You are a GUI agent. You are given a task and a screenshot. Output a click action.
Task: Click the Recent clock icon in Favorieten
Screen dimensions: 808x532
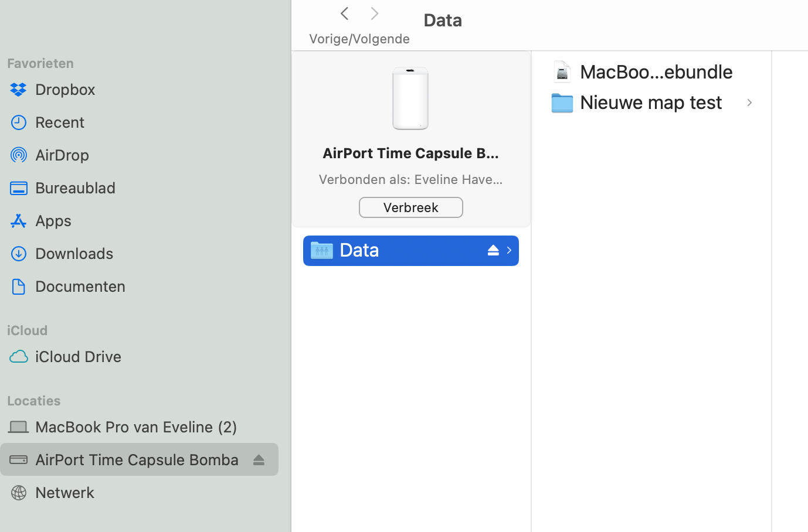[x=18, y=122]
